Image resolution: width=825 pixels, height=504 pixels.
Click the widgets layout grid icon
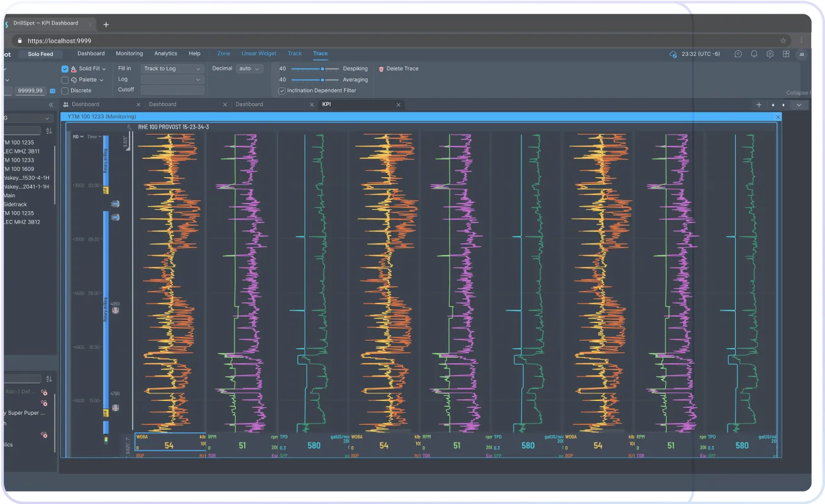coord(785,54)
